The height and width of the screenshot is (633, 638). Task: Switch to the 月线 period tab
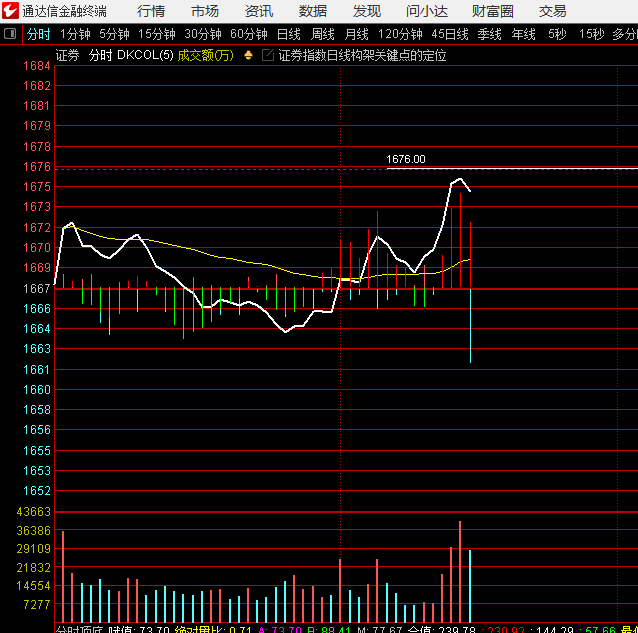point(356,34)
